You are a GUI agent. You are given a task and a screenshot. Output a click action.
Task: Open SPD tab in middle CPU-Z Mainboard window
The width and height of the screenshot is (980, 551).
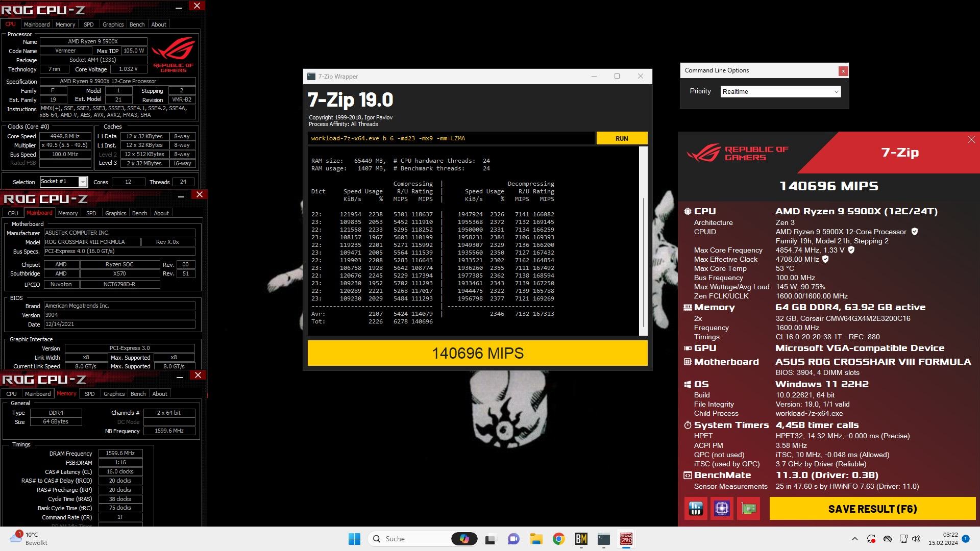(91, 213)
